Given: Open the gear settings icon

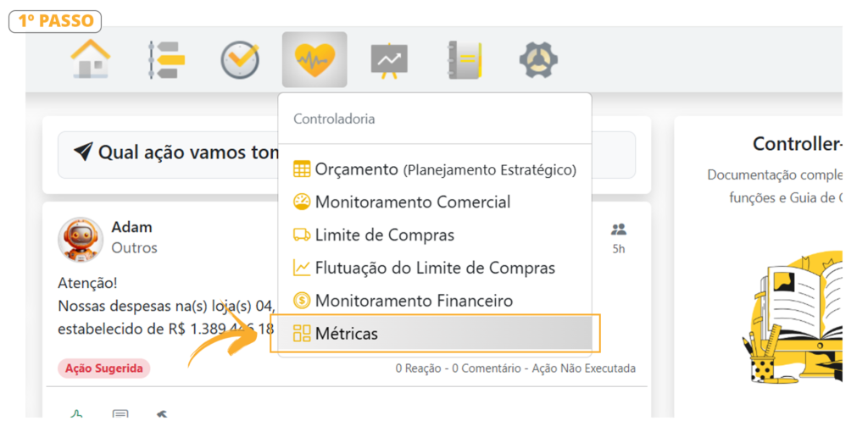Looking at the screenshot, I should point(538,60).
